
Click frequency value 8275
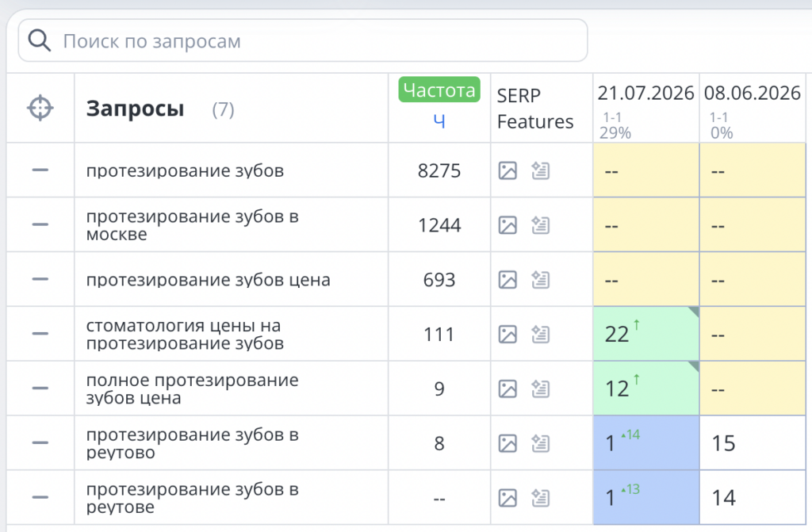(439, 170)
